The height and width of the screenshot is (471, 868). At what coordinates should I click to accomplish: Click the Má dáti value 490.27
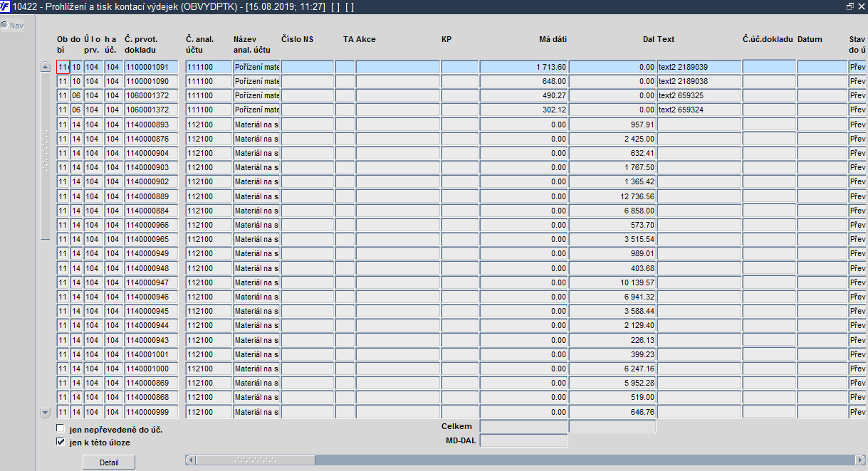click(523, 95)
